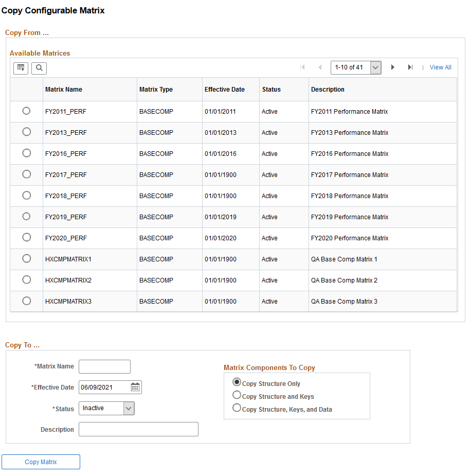Viewport: 470px width, 476px height.
Task: Open the Status dropdown
Action: point(129,408)
